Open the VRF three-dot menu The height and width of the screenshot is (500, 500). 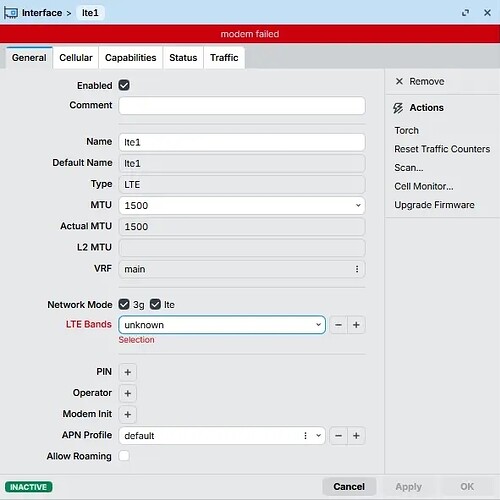(357, 269)
